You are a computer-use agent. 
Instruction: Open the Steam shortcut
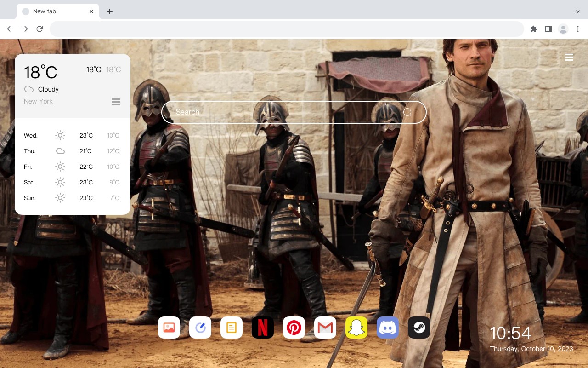(419, 328)
